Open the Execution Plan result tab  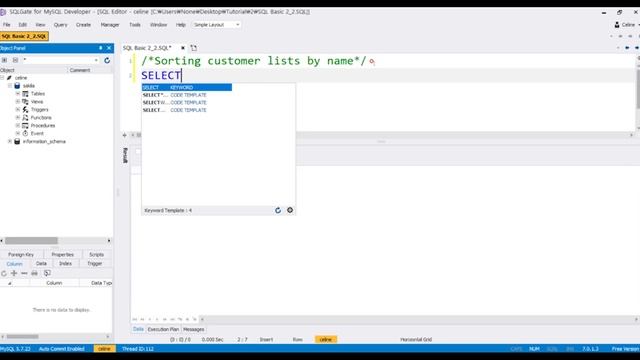pos(163,329)
